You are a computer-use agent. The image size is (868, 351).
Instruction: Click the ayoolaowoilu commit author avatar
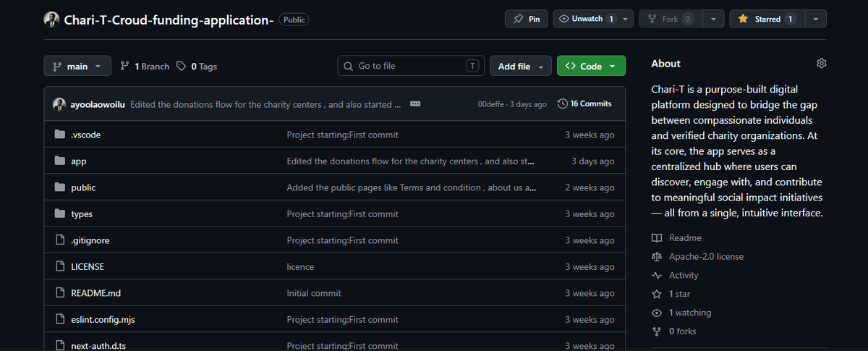coord(59,104)
